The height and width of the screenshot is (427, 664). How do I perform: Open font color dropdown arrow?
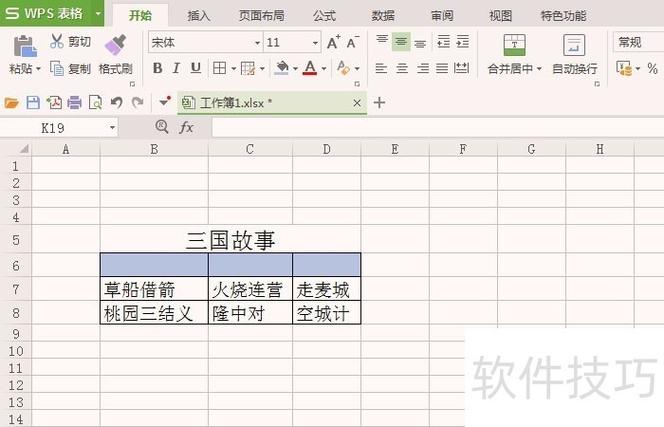(324, 68)
